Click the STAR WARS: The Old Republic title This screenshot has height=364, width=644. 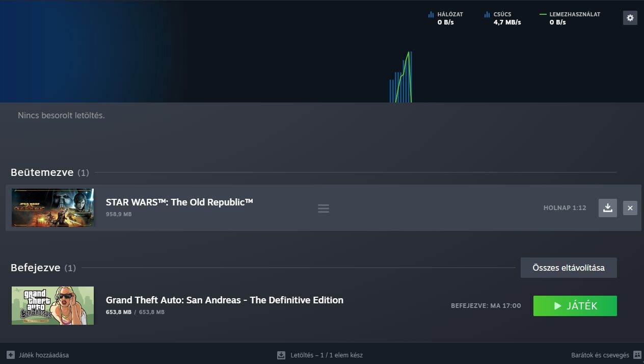click(179, 202)
